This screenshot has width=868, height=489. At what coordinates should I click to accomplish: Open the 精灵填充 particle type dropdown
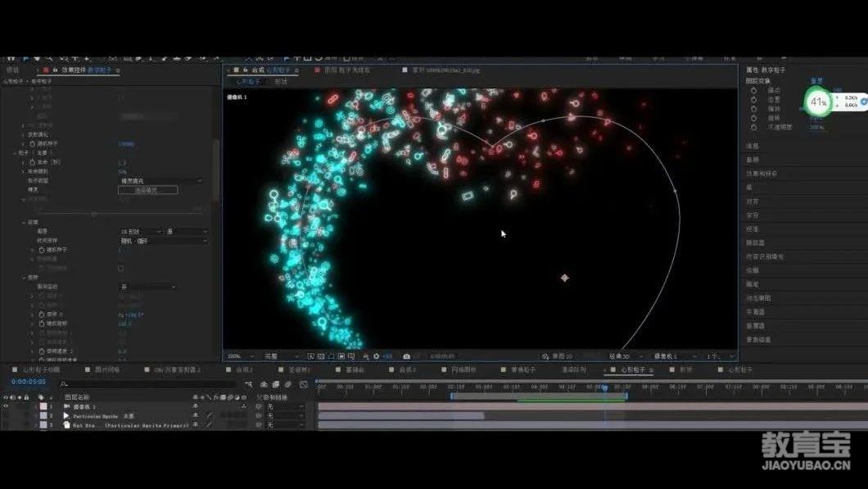[x=160, y=180]
